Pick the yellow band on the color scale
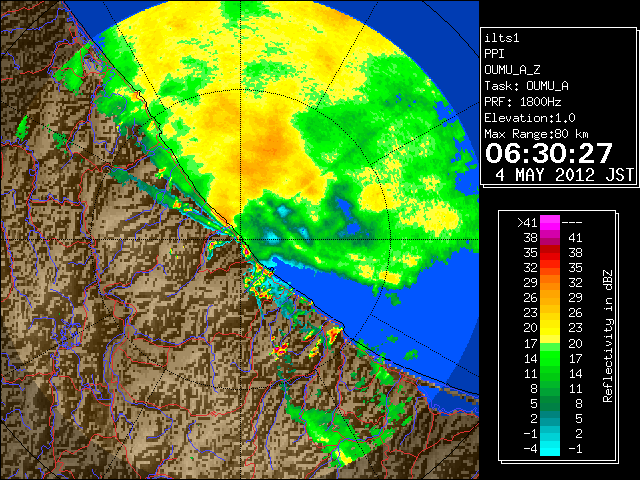640x480 pixels. (550, 328)
